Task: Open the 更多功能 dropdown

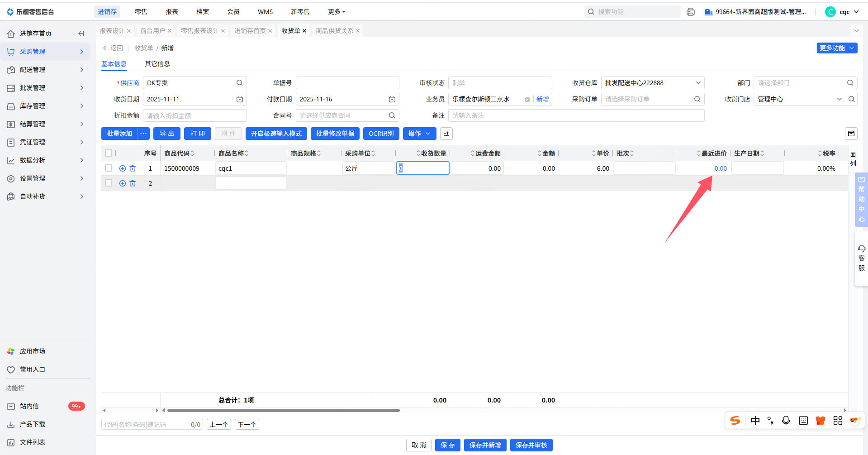Action: 836,48
